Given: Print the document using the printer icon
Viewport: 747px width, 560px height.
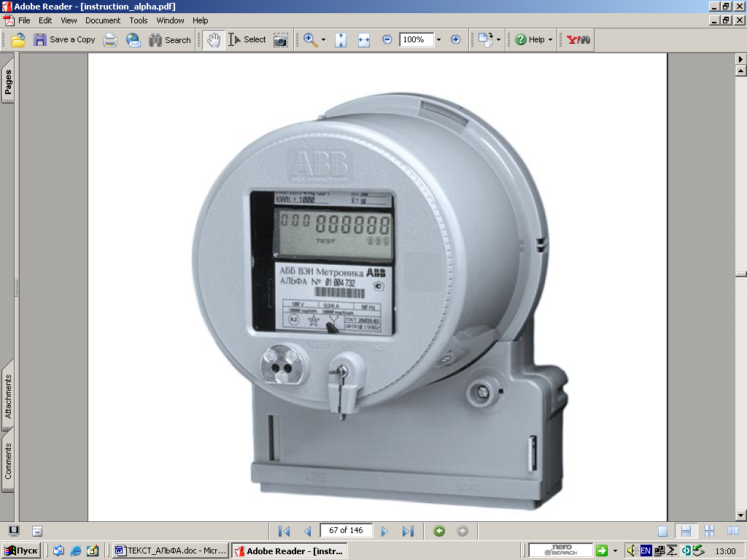Looking at the screenshot, I should point(110,40).
